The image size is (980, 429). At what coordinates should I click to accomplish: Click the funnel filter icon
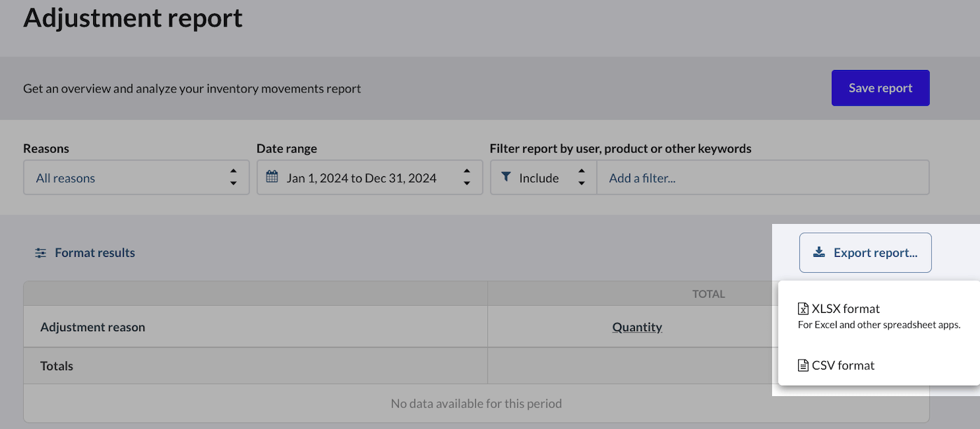click(506, 178)
